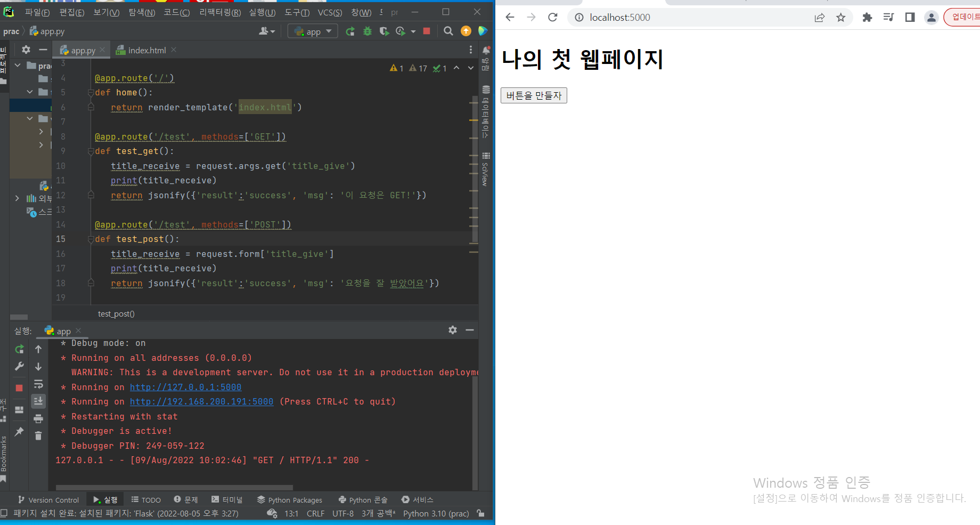Open project panel gear settings
The width and height of the screenshot is (980, 525).
(x=26, y=50)
